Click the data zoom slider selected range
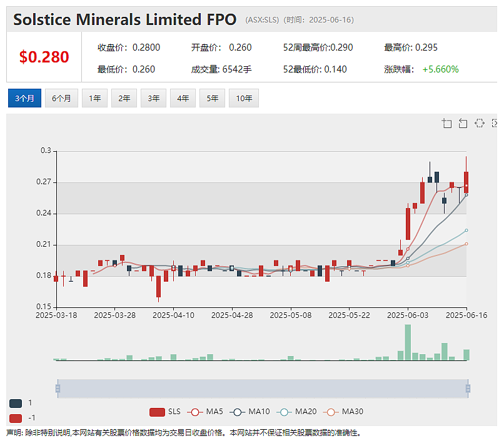504x446 pixels. (x=263, y=389)
